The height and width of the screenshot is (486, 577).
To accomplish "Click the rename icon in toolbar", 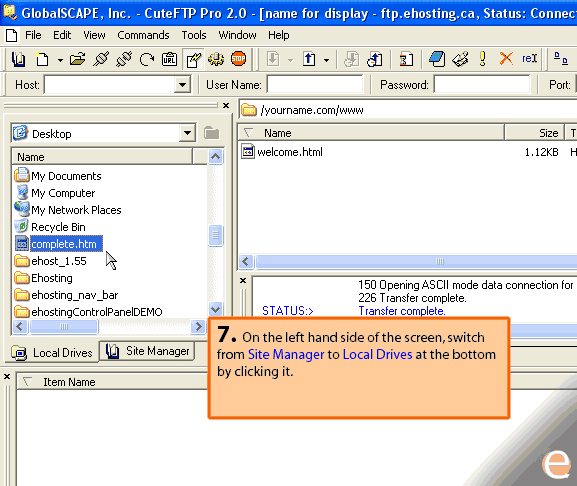I will (x=530, y=58).
